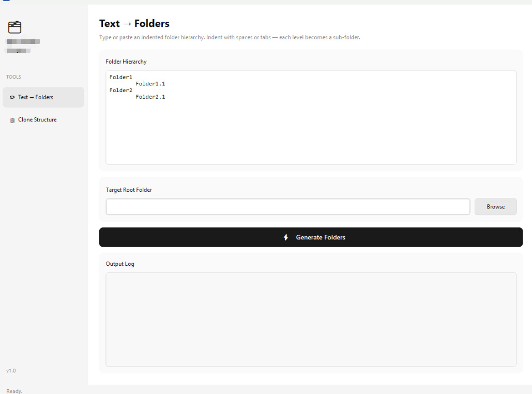Image resolution: width=532 pixels, height=394 pixels.
Task: Click inside the Folder Hierarchy text area
Action: [x=311, y=117]
